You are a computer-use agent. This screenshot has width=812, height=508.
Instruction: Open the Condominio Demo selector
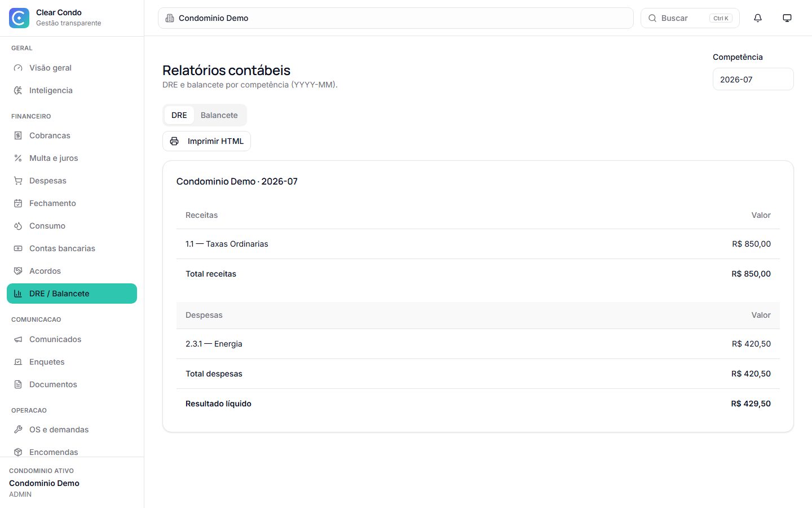click(x=396, y=18)
